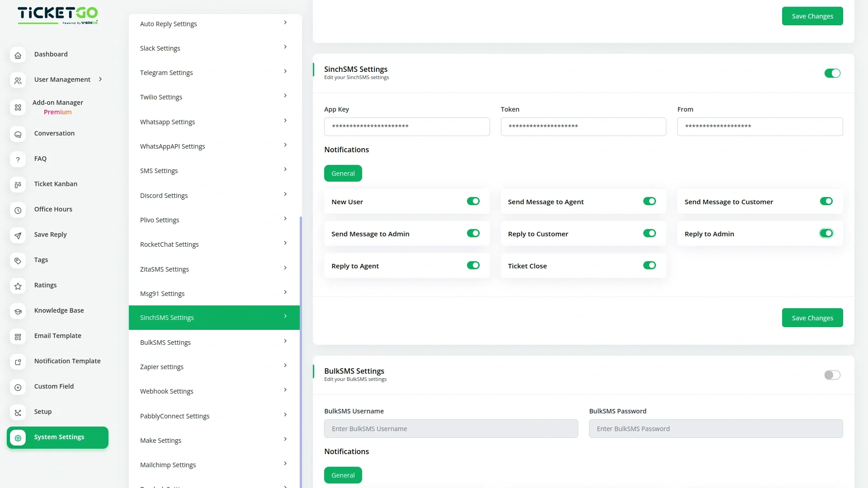Viewport: 868px width, 488px height.
Task: Click the Office Hours clock icon
Action: (x=18, y=210)
